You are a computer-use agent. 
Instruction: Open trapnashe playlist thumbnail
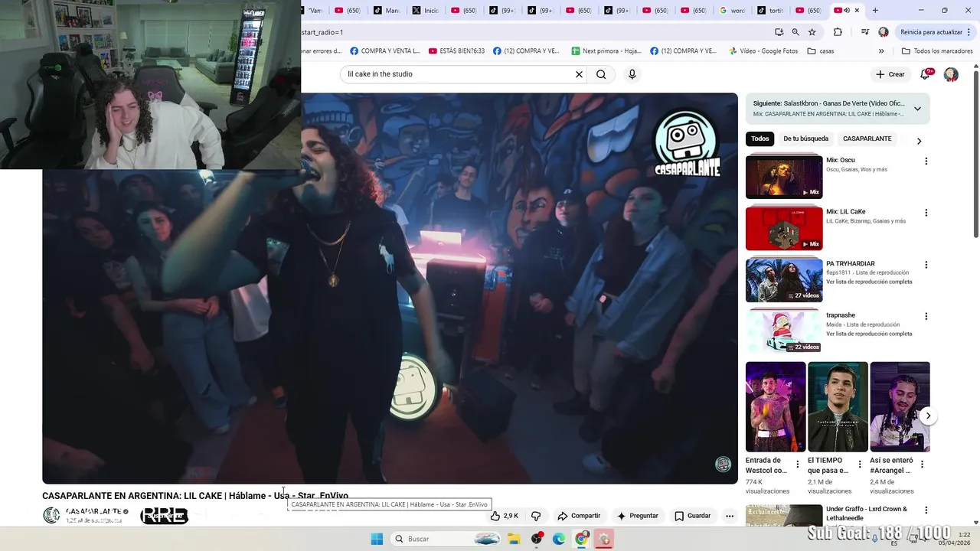pyautogui.click(x=784, y=332)
